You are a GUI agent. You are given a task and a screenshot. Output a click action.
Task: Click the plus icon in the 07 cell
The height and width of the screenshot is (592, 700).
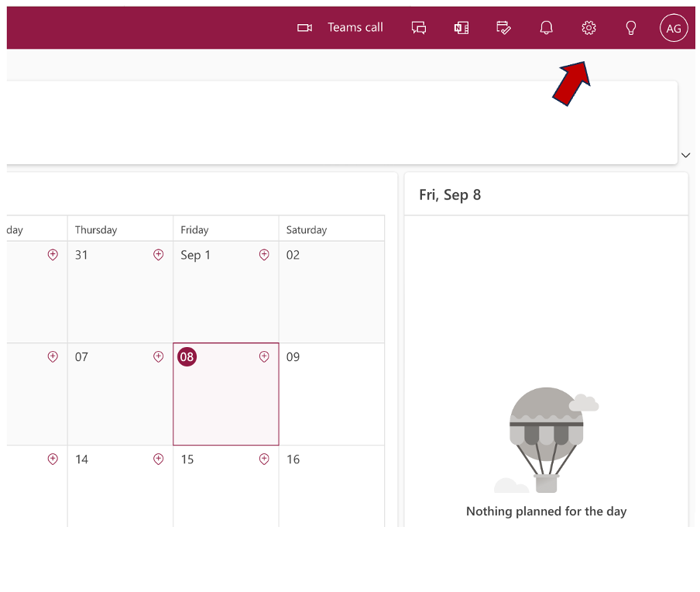[159, 357]
